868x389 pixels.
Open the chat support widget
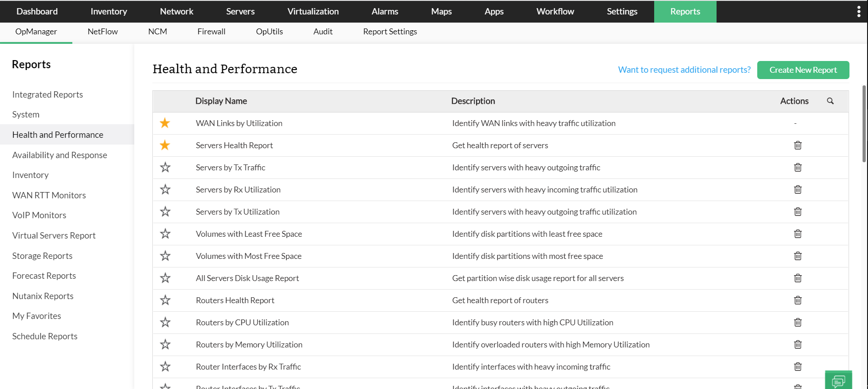coord(838,380)
